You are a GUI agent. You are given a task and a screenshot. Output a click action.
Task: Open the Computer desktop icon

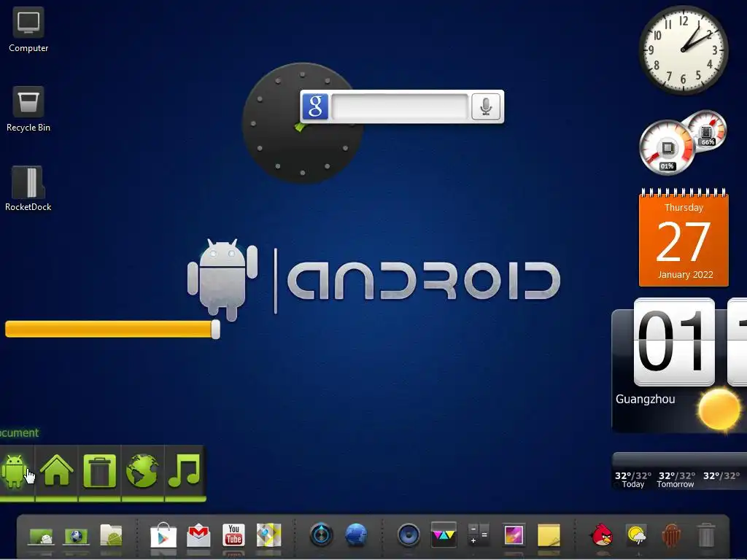[x=28, y=29]
